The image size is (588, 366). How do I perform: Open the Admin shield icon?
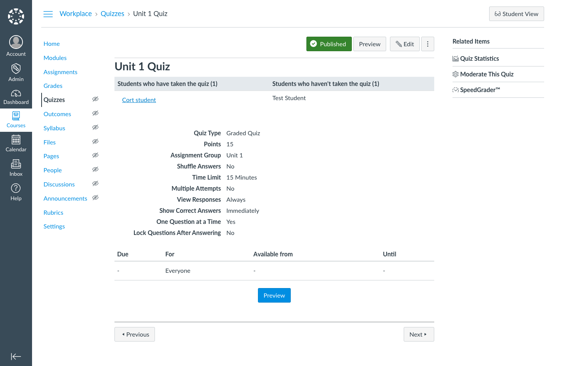tap(16, 69)
